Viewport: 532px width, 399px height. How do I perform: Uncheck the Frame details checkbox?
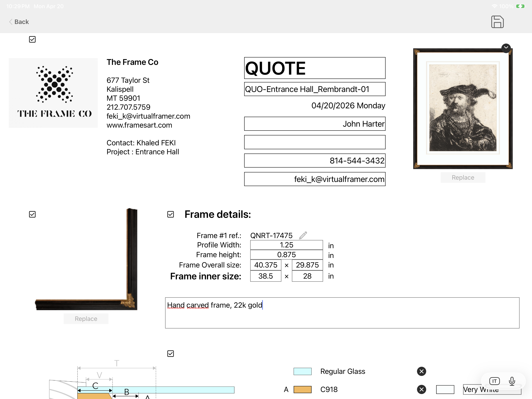click(171, 214)
